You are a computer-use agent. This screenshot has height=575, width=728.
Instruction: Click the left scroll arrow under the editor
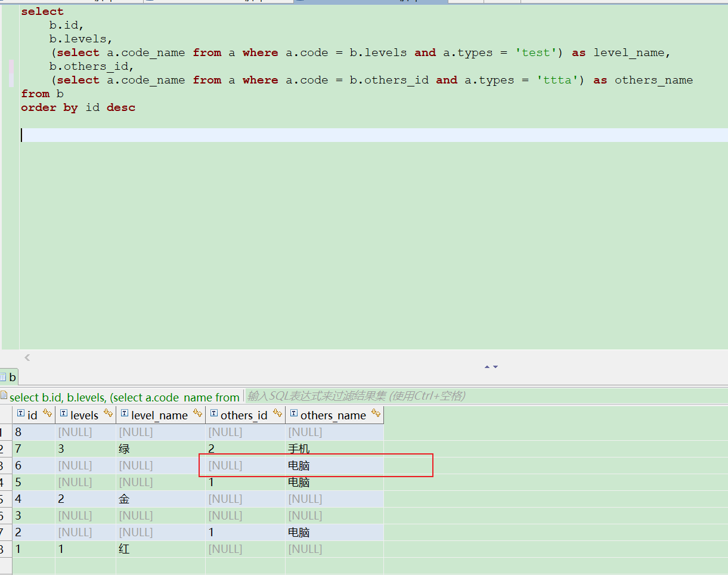point(27,358)
